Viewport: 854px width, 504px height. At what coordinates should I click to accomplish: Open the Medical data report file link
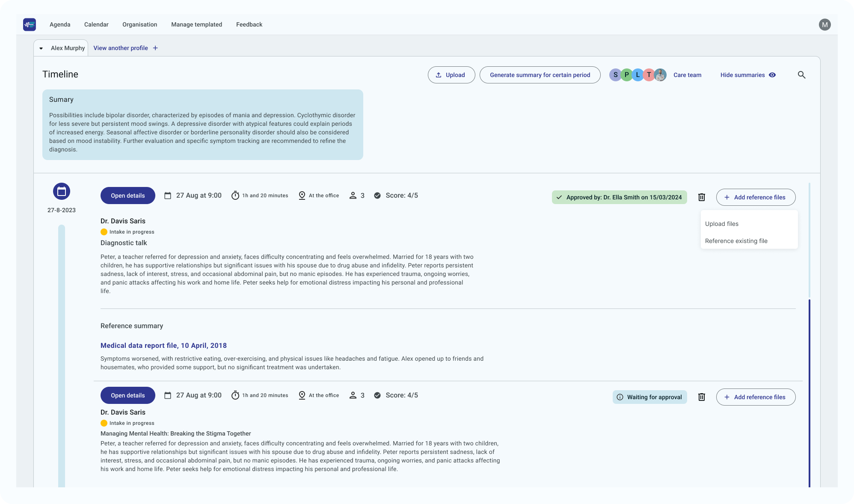163,346
